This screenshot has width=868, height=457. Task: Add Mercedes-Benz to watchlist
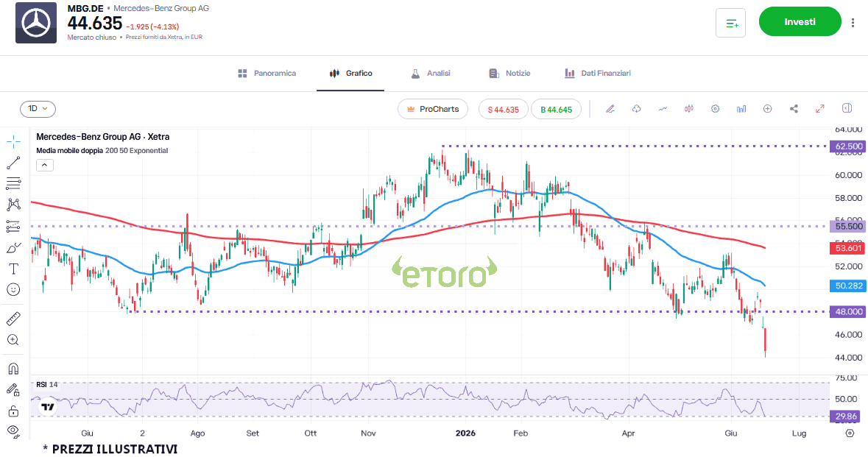(x=731, y=24)
